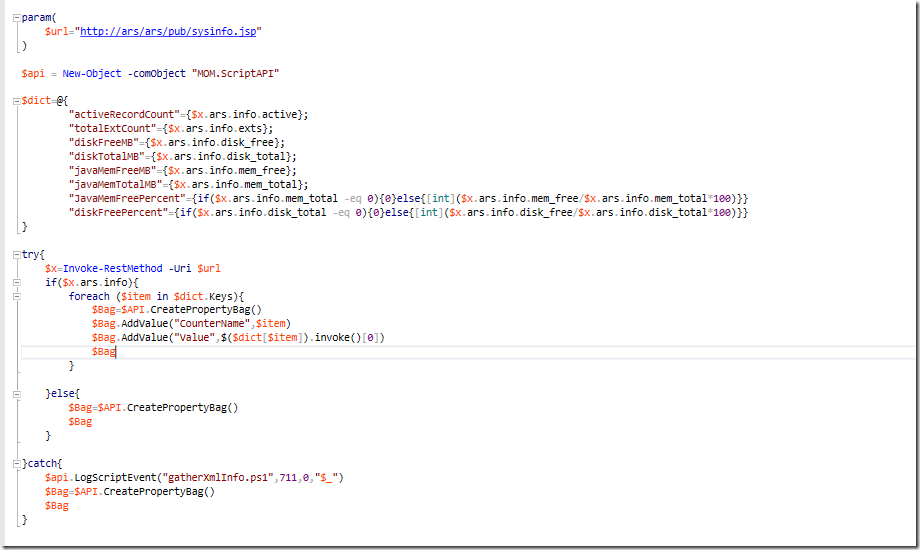Click the "MOM.ScriptAPI" string

click(235, 73)
